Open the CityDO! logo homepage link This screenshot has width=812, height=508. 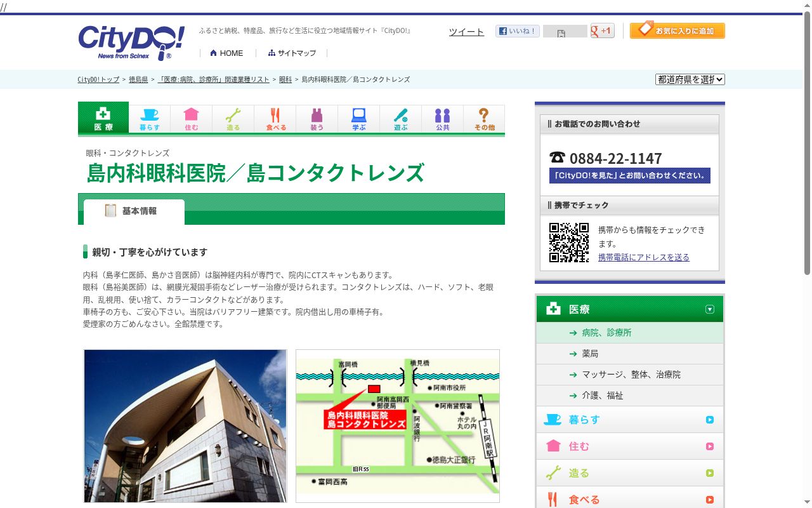click(x=131, y=43)
